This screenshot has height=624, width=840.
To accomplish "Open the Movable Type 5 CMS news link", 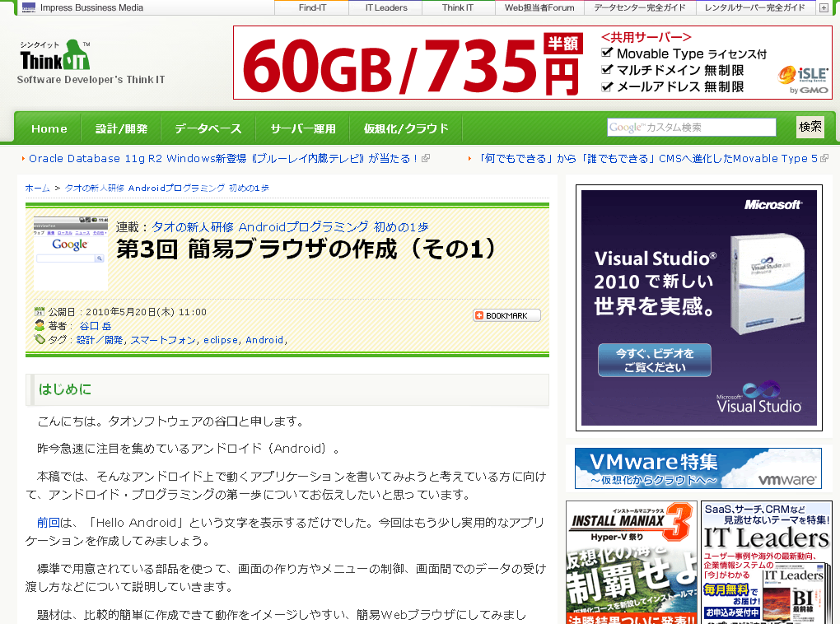I will 647,159.
